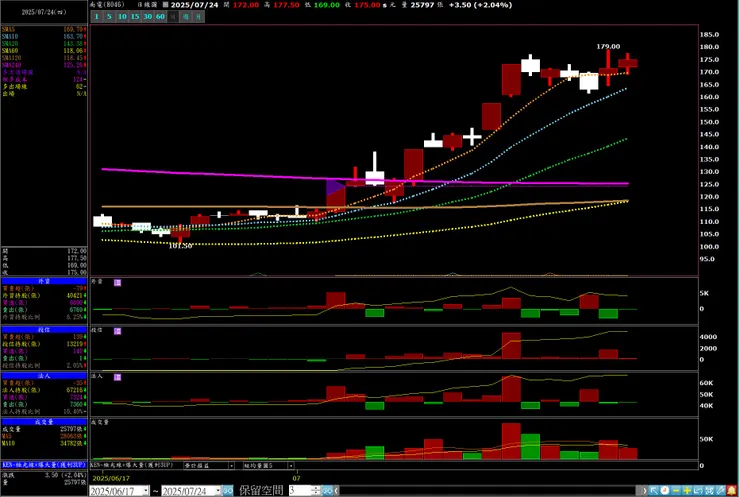Switch chart to 10-minute interval
This screenshot has height=497, width=740.
tap(122, 17)
